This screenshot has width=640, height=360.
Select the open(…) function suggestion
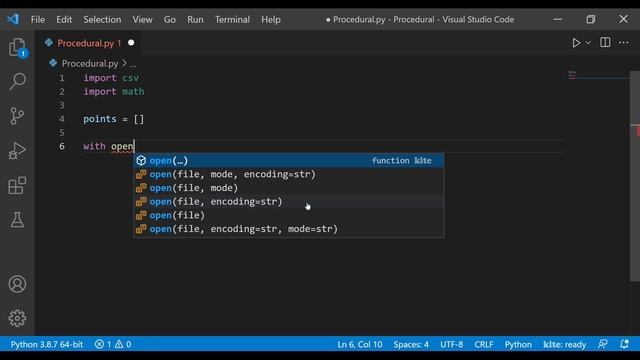[x=289, y=160]
